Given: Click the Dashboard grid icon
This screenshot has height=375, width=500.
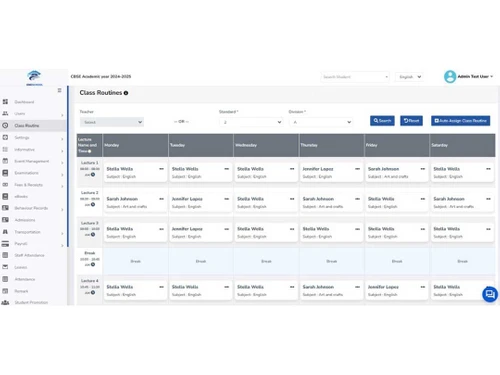Looking at the screenshot, I should pos(5,102).
